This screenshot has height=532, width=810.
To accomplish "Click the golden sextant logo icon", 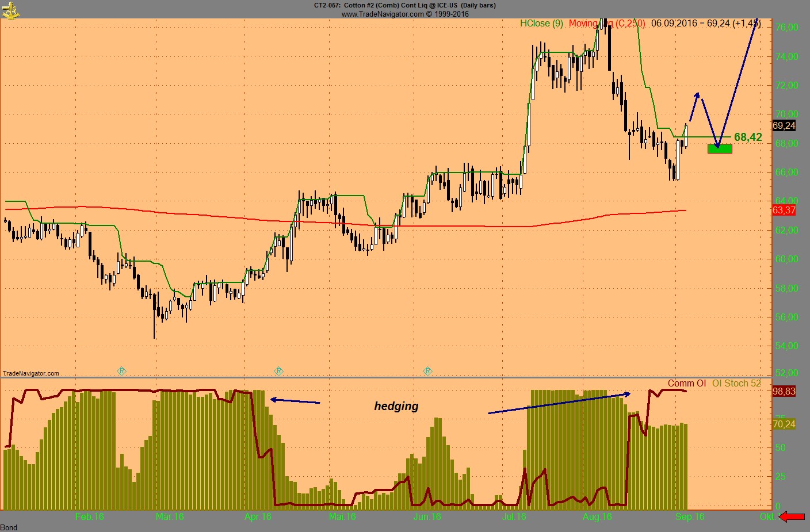I will [10, 10].
